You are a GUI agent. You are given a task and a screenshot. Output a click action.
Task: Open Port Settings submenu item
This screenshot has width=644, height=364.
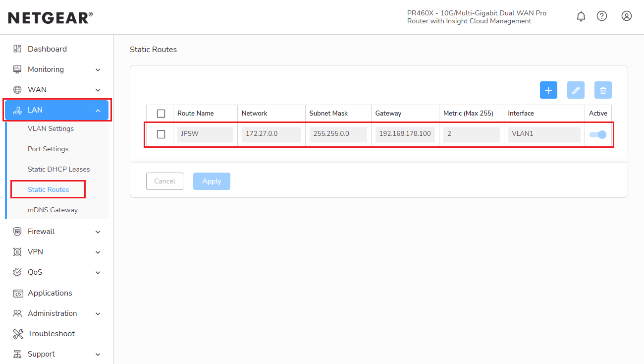pos(48,149)
